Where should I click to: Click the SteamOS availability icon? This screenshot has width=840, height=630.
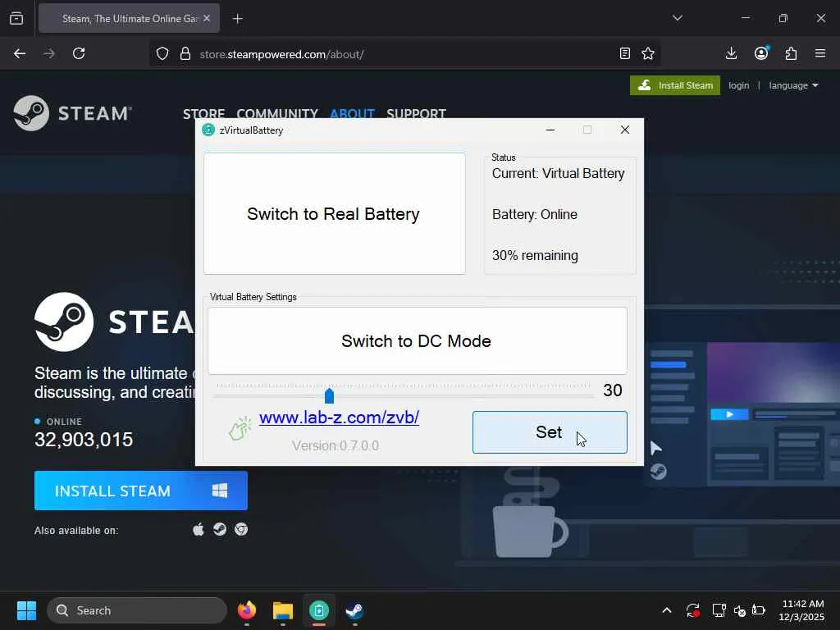pyautogui.click(x=220, y=529)
